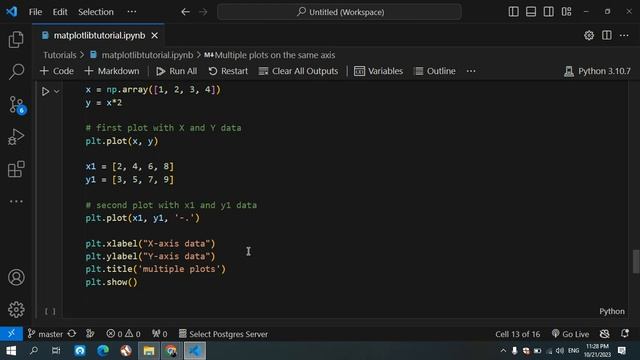The image size is (640, 360).
Task: Open Customize Layout options
Action: point(567,12)
